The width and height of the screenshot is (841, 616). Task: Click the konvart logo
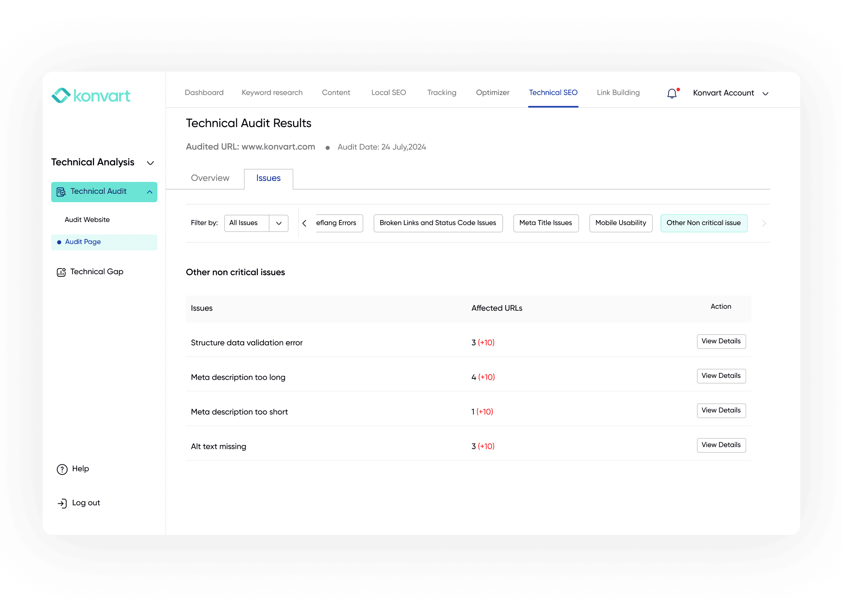tap(91, 96)
